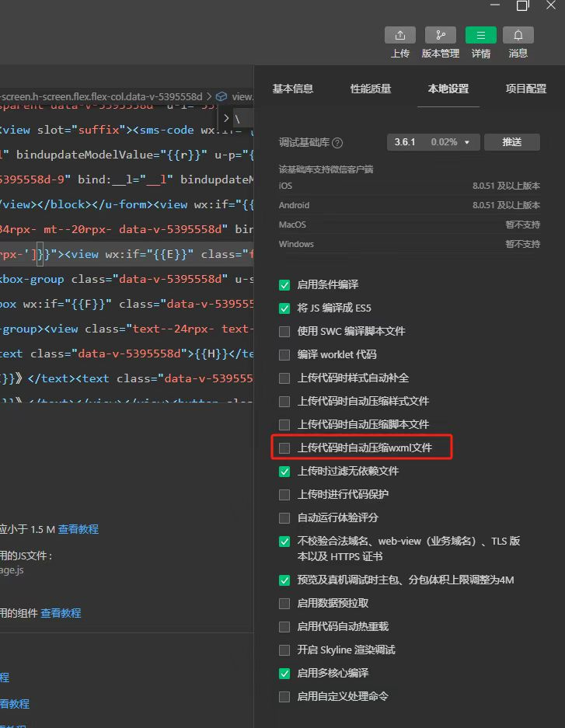The image size is (565, 728).
Task: Enable 启用代码自动热重载 checkbox
Action: tap(284, 626)
